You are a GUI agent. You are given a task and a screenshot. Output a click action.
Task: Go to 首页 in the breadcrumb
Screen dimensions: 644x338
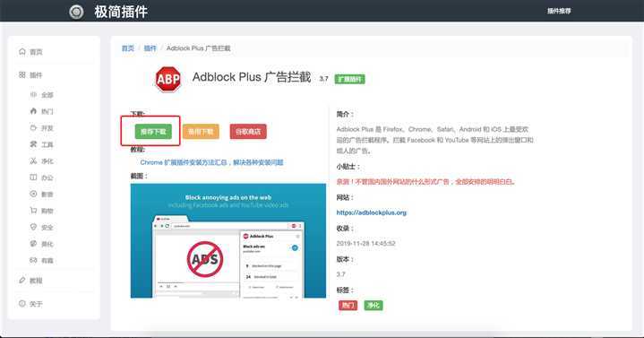[128, 48]
